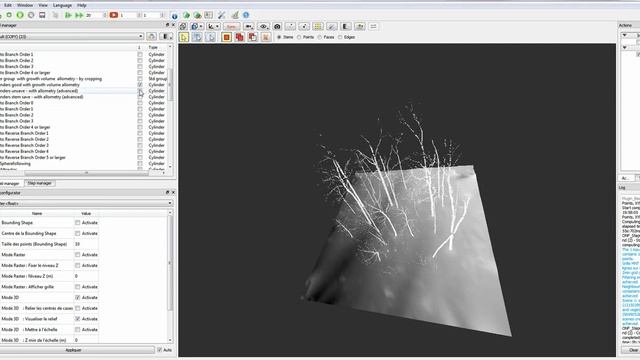Click Taille des points value field
Viewport: 640px width, 360px height.
(x=86, y=244)
